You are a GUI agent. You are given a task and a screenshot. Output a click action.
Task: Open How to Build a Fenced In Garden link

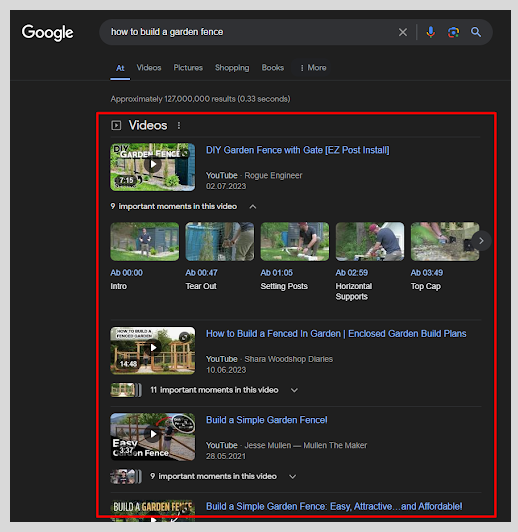pos(336,334)
